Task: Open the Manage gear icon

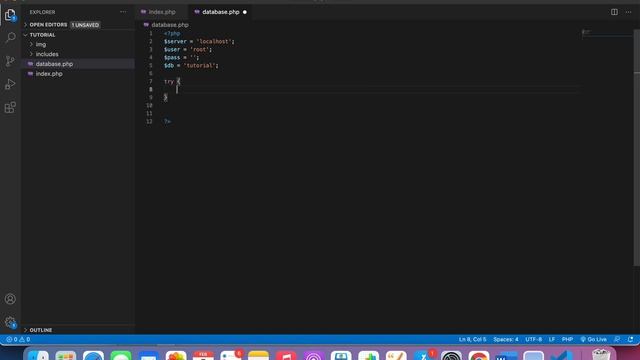Action: pos(10,322)
